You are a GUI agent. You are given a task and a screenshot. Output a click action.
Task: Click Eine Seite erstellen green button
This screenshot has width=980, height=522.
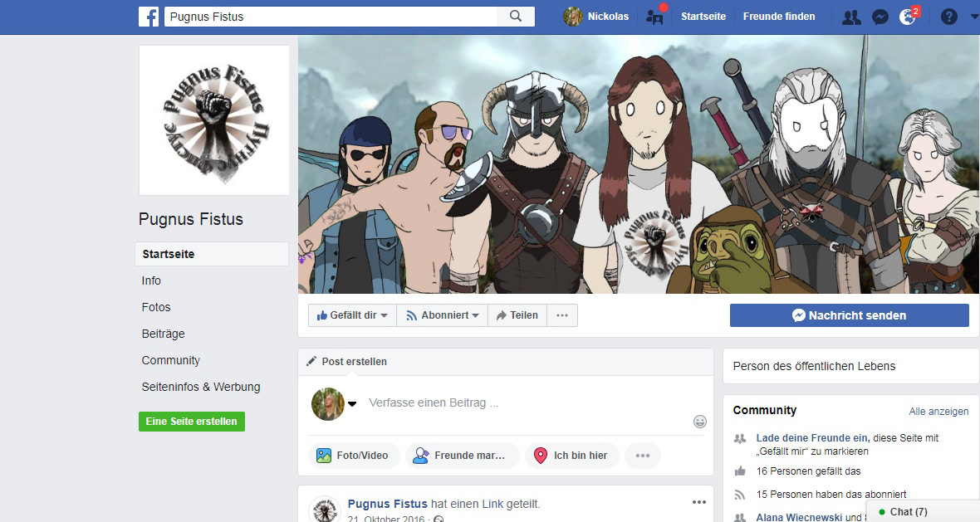click(192, 422)
